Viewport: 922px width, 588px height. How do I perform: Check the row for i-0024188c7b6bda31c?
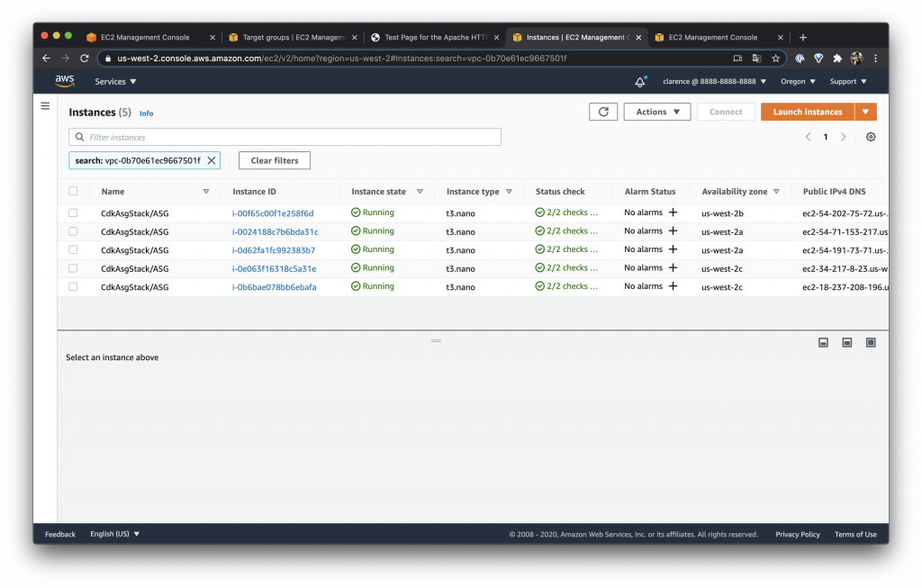point(73,231)
